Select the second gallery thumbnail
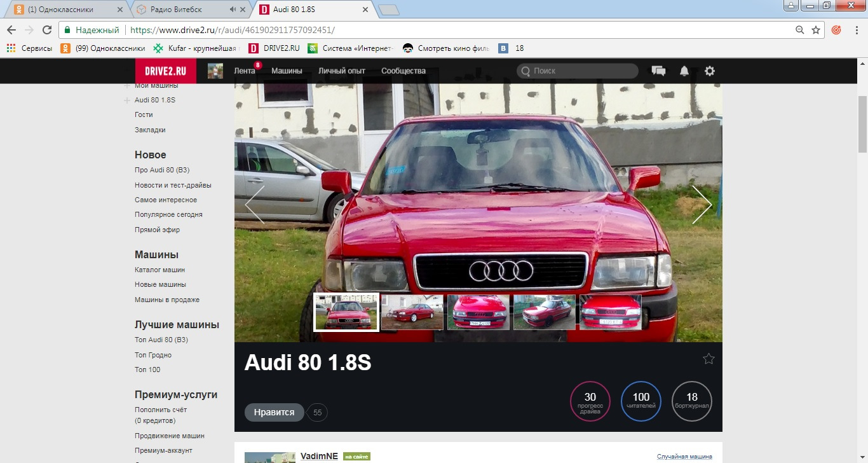 (412, 312)
